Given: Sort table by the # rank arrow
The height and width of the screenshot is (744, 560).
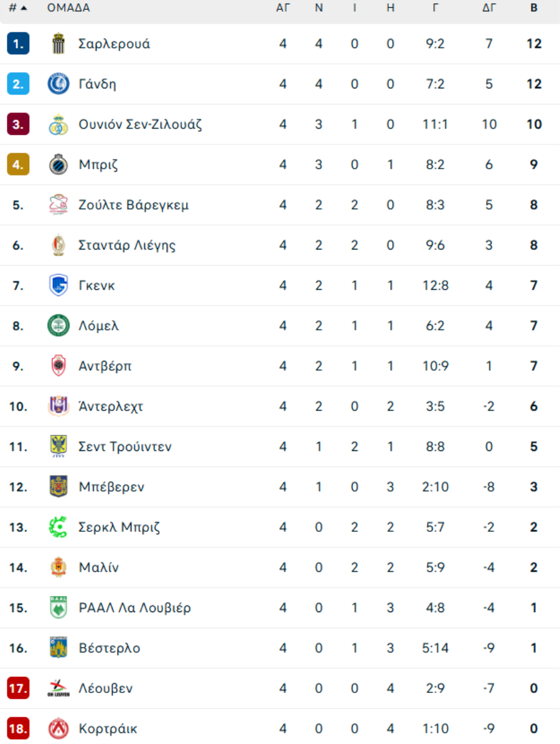Looking at the screenshot, I should (x=18, y=7).
